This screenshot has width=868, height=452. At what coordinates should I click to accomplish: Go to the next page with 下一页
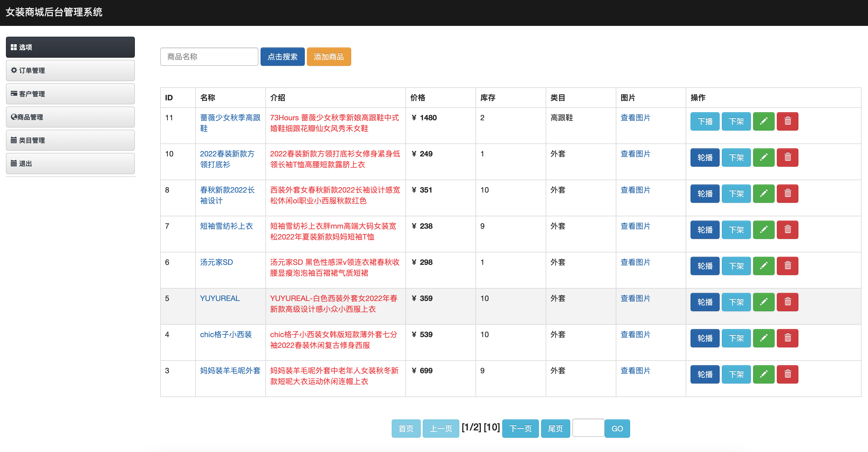[520, 429]
